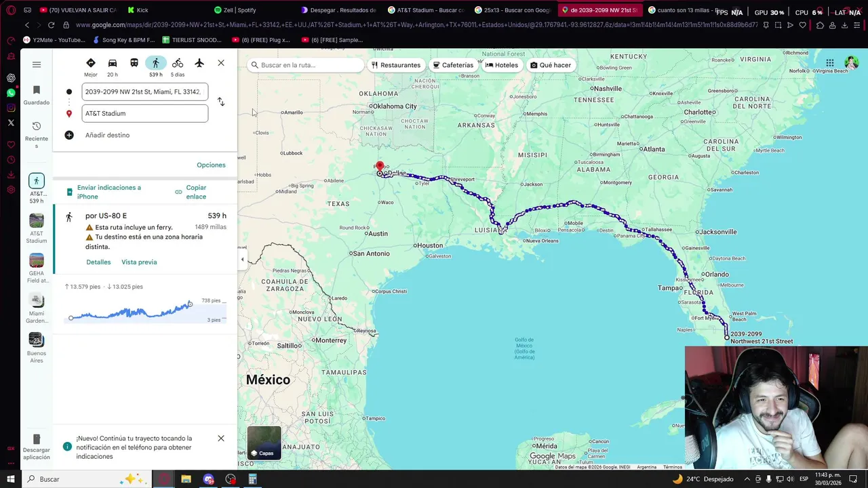This screenshot has height=488, width=868.
Task: Select the flights travel mode
Action: pyautogui.click(x=199, y=63)
